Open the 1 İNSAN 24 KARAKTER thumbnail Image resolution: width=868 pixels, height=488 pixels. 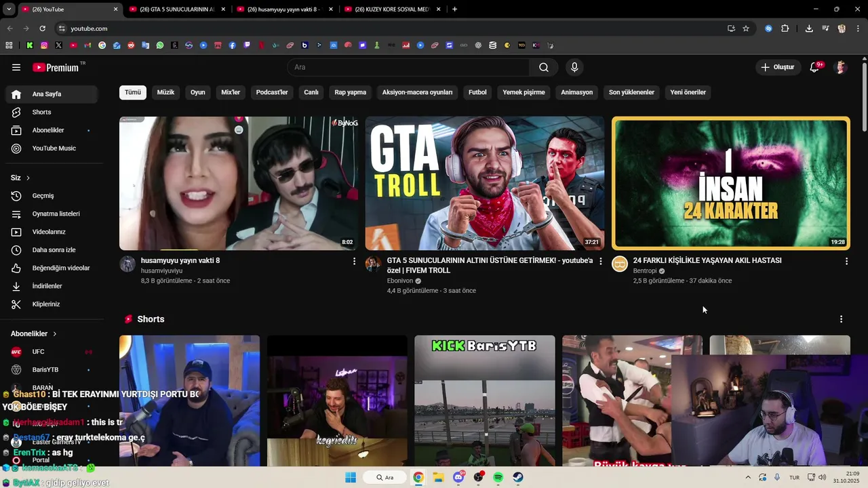(730, 183)
